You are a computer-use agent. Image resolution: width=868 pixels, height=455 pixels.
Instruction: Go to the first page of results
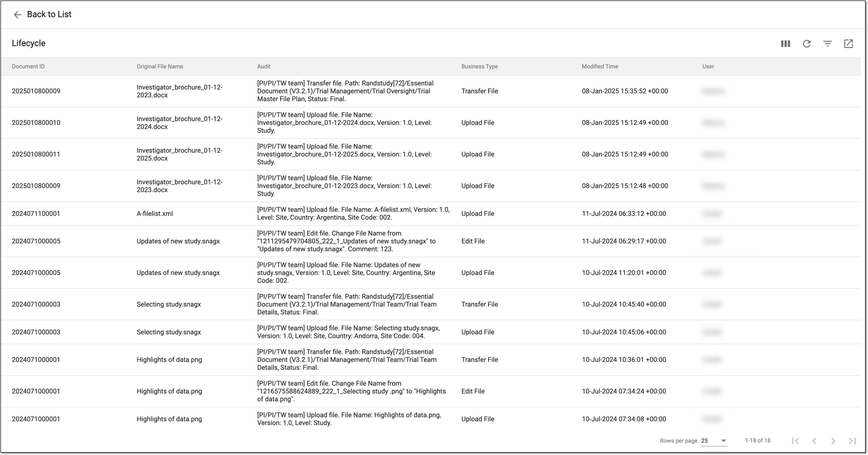coord(795,441)
